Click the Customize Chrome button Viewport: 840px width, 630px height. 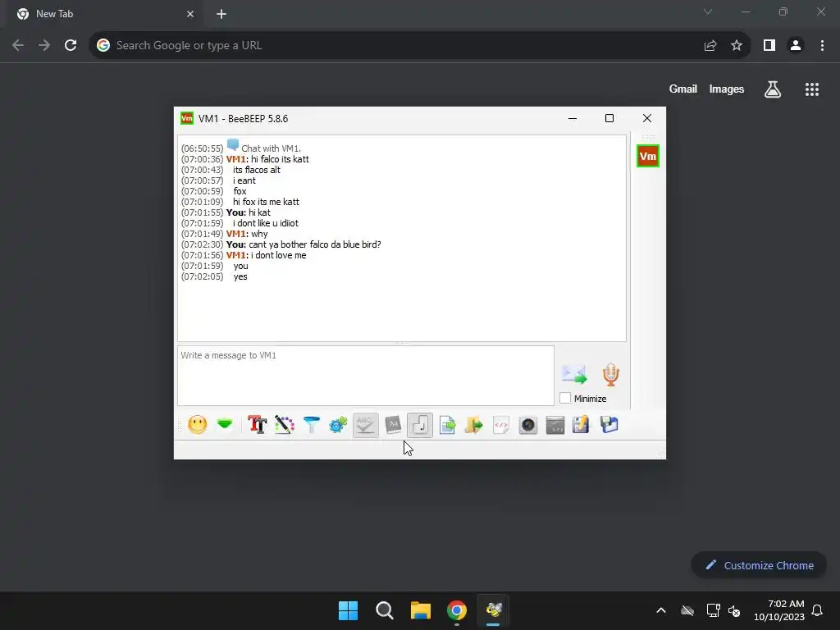(759, 565)
